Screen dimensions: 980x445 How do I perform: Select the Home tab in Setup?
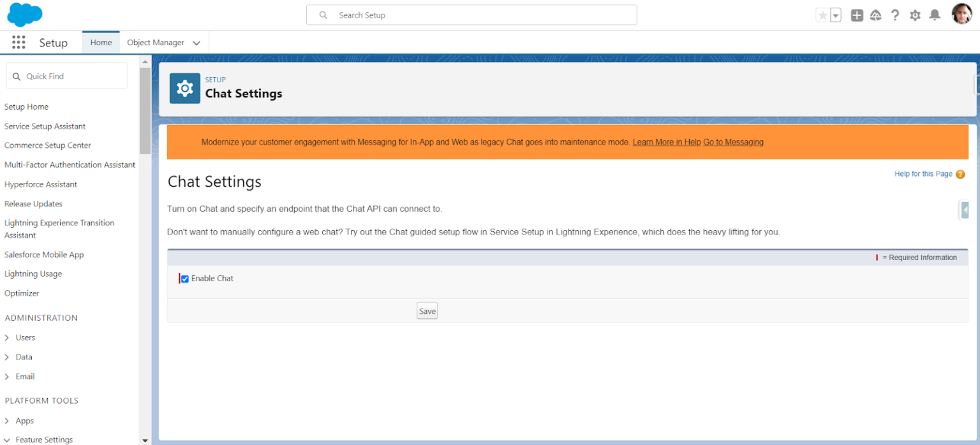100,42
